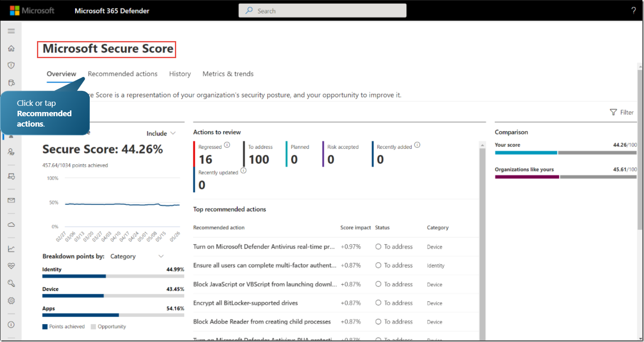Focus the top Search field

322,11
